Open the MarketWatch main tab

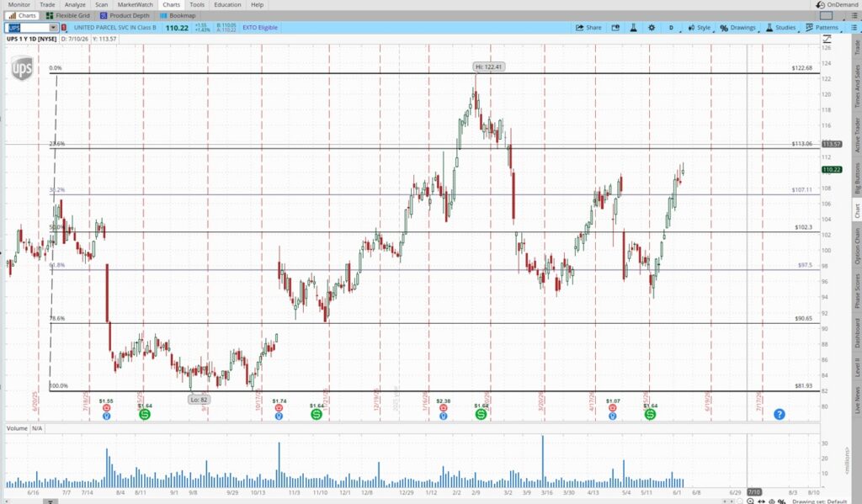[136, 4]
